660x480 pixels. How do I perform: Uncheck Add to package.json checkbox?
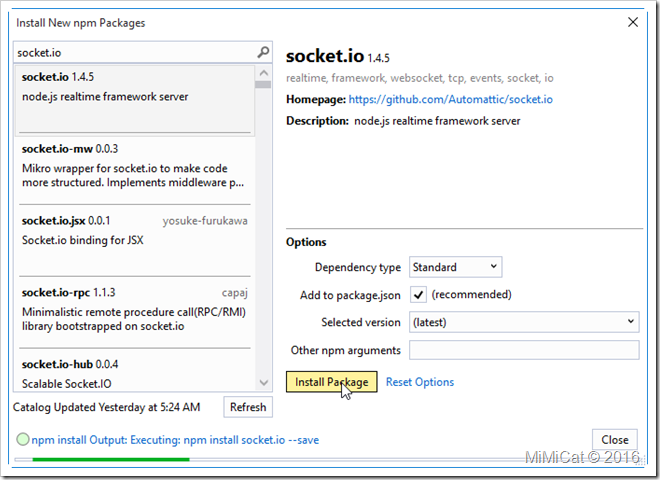click(418, 294)
